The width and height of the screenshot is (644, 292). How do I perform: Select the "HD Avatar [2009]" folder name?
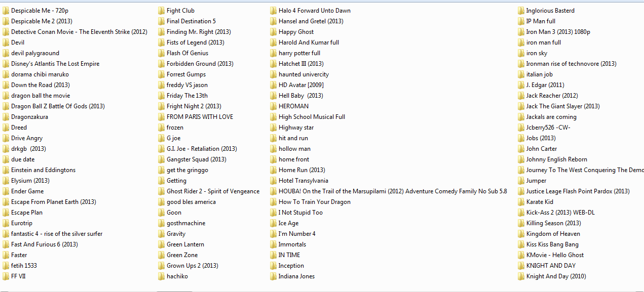tap(301, 85)
